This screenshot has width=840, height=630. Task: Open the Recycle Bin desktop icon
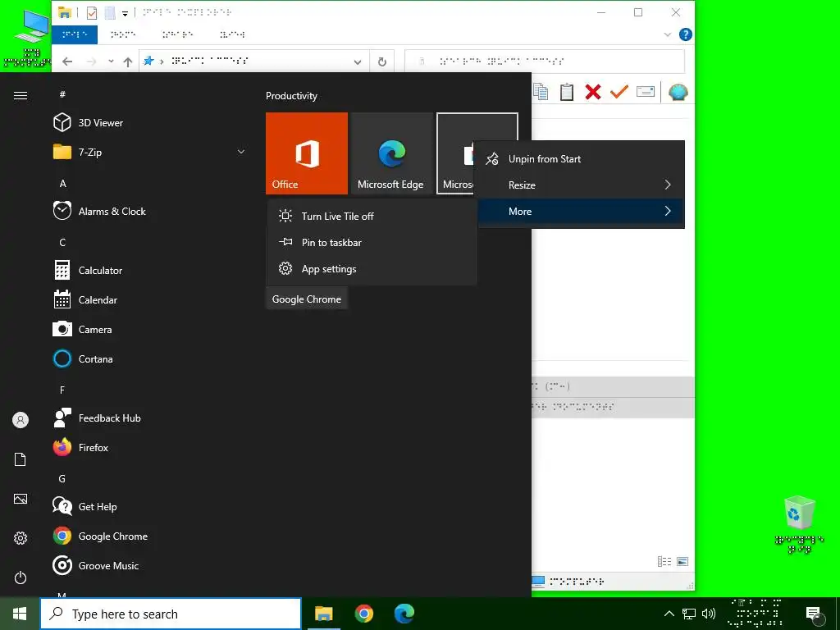(x=799, y=523)
